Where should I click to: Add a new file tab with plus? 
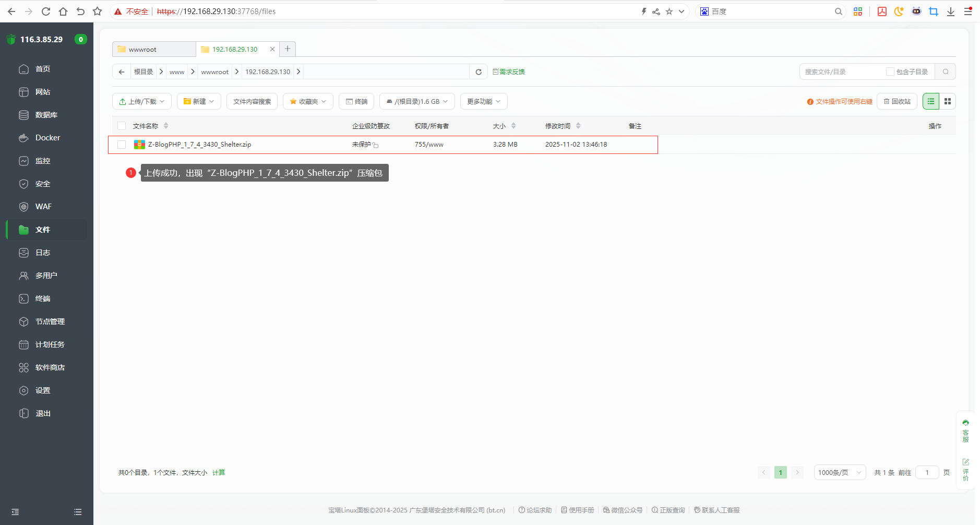[x=288, y=49]
